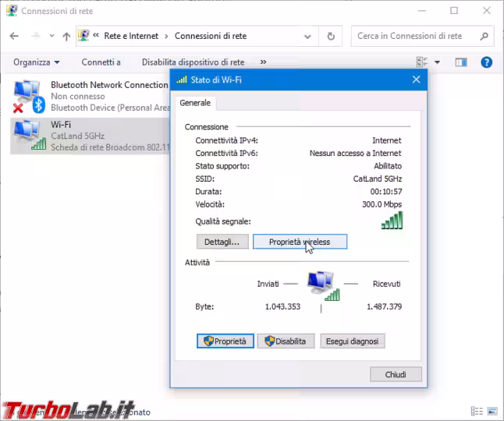Click the address bar location icon
The image size is (504, 421).
(x=83, y=36)
